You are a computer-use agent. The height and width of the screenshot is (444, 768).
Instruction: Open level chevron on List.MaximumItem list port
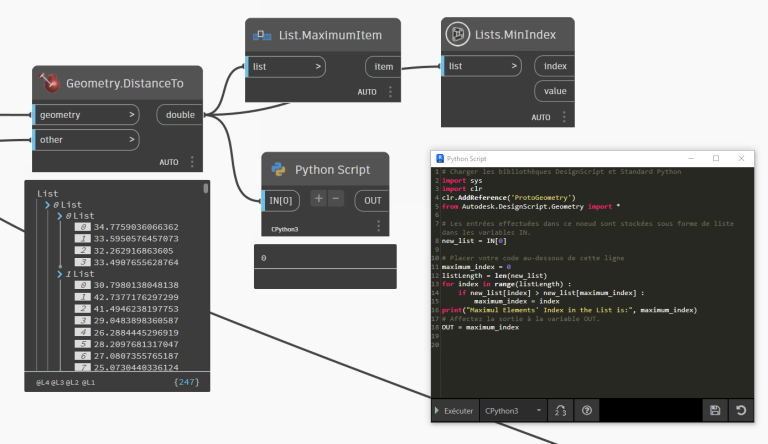click(317, 67)
